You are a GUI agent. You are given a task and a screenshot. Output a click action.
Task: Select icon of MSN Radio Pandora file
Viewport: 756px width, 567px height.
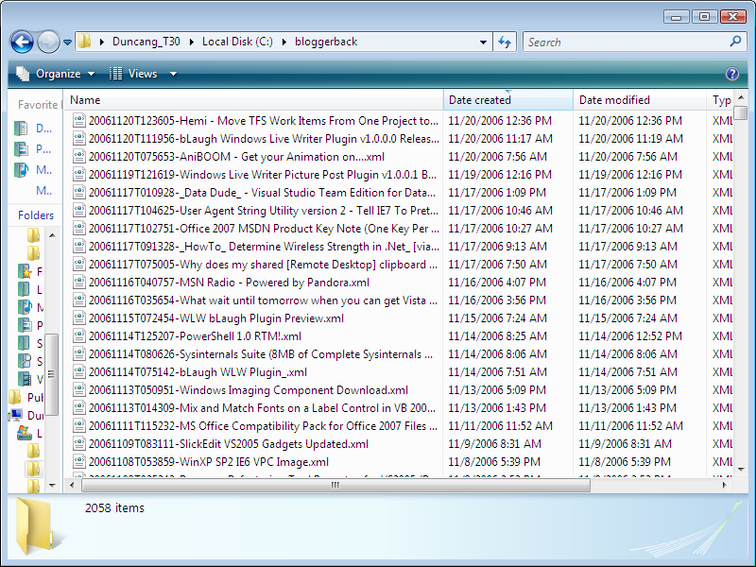pyautogui.click(x=79, y=282)
